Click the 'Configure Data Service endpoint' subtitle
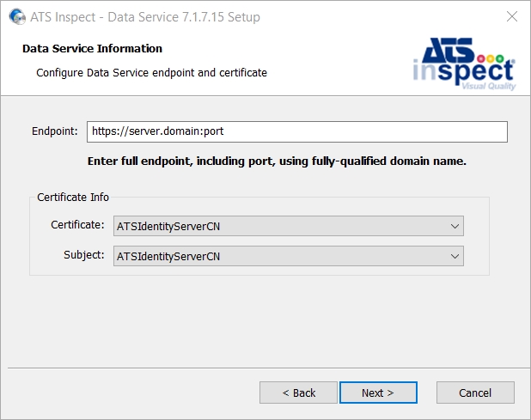The height and width of the screenshot is (420, 531). tap(151, 72)
